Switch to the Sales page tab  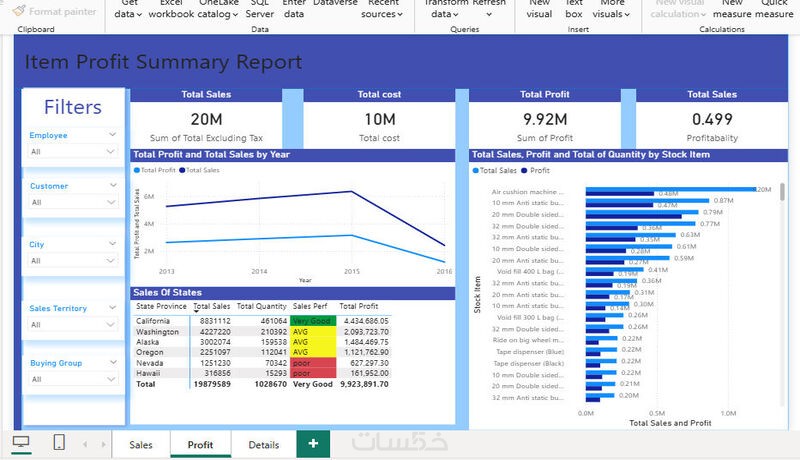141,445
